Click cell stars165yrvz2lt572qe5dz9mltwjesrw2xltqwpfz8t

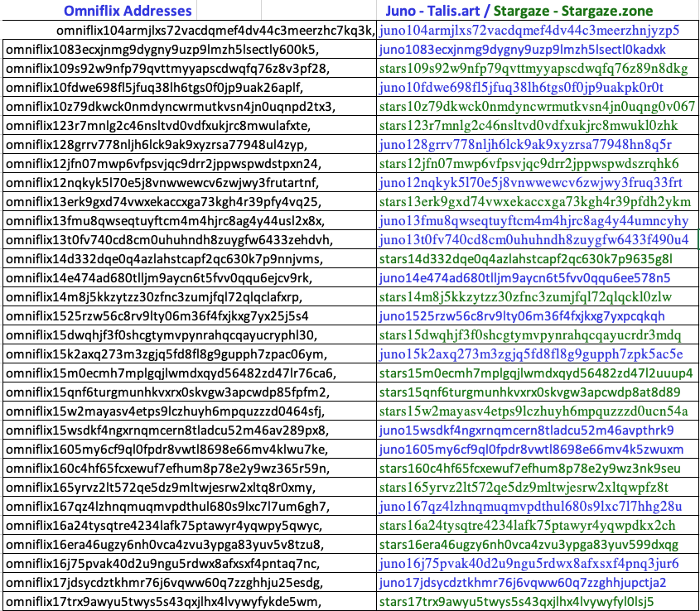(x=538, y=488)
